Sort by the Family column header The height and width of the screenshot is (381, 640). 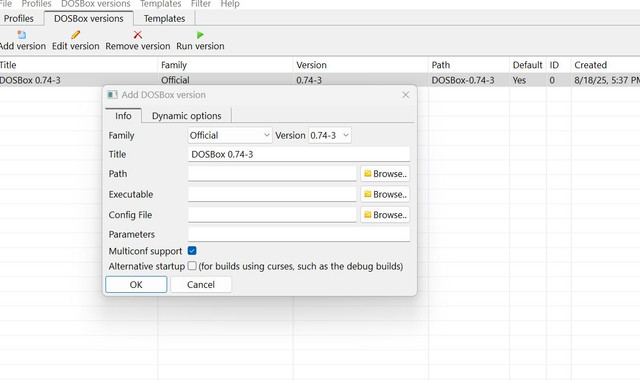(225, 65)
